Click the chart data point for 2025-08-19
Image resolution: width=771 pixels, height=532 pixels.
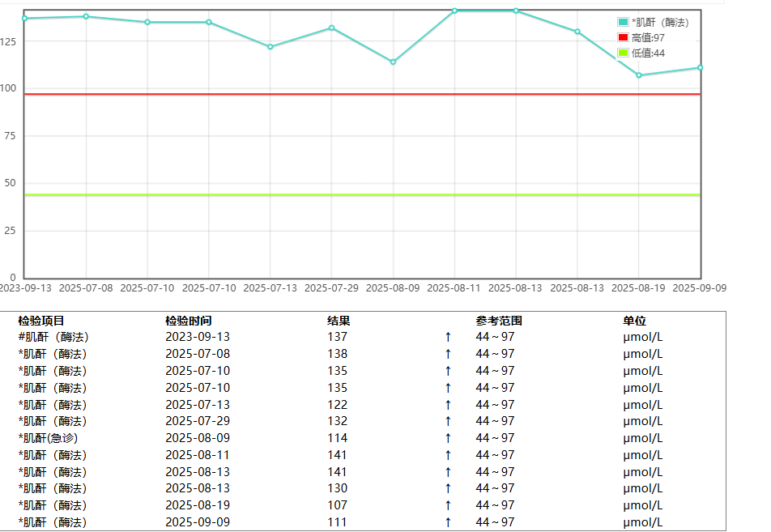click(639, 75)
